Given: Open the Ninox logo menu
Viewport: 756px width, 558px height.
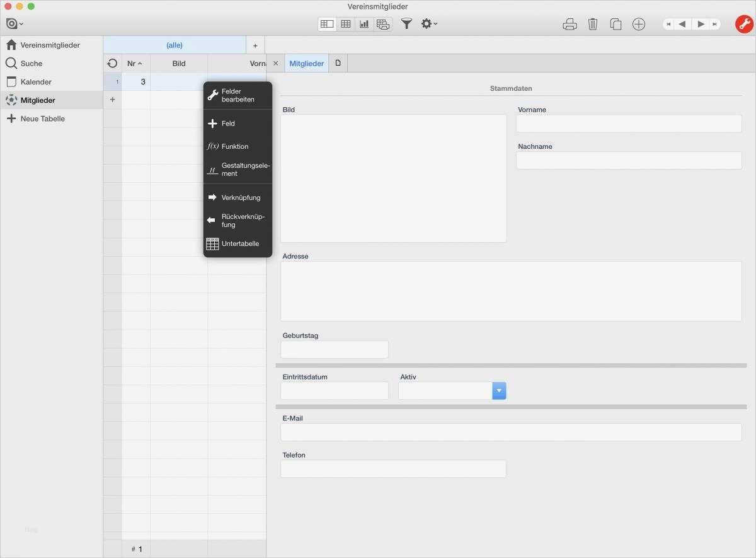Looking at the screenshot, I should click(x=14, y=24).
